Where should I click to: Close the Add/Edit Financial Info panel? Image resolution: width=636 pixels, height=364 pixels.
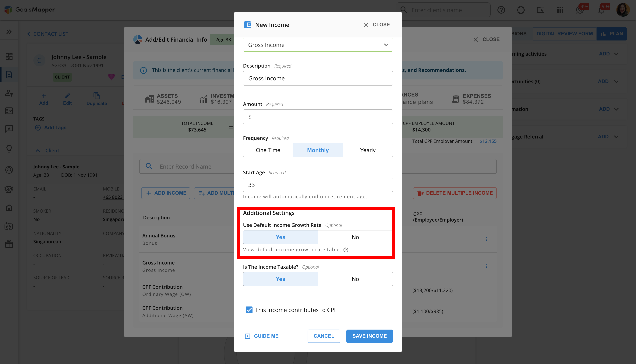point(486,39)
